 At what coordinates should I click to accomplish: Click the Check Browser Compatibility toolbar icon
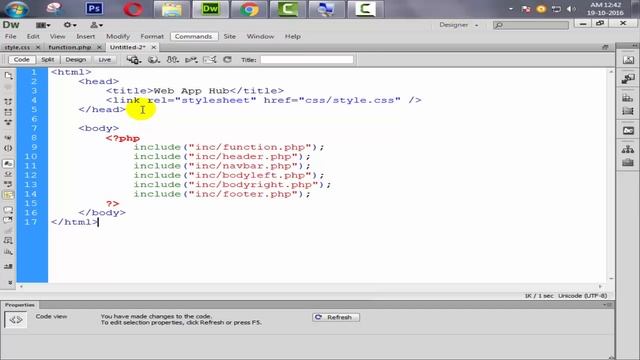tap(209, 60)
